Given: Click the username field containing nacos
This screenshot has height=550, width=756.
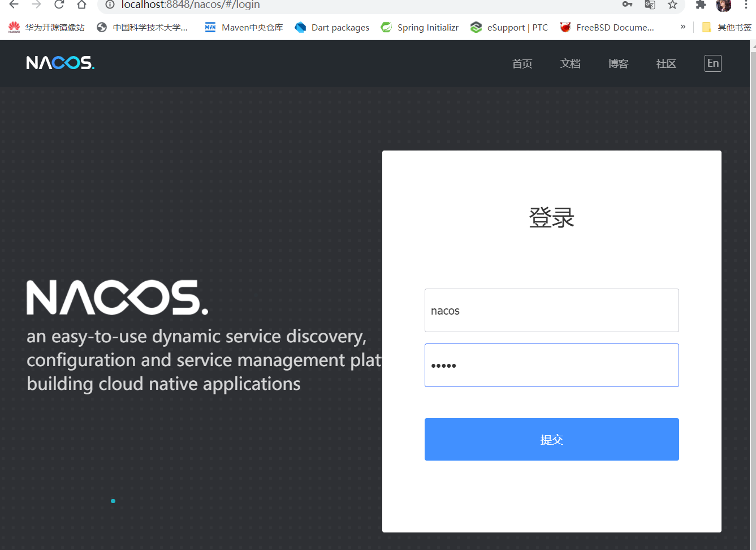Looking at the screenshot, I should click(x=552, y=311).
